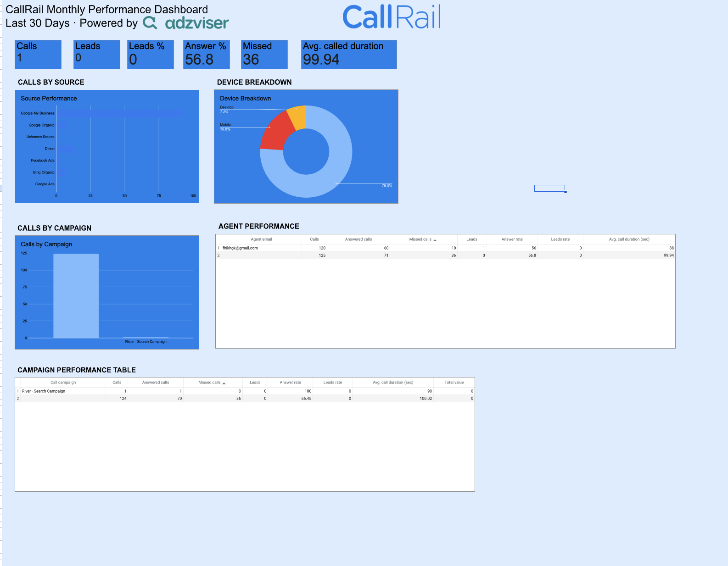Sort Campaign Performance table by Avg. call duration

pyautogui.click(x=393, y=383)
